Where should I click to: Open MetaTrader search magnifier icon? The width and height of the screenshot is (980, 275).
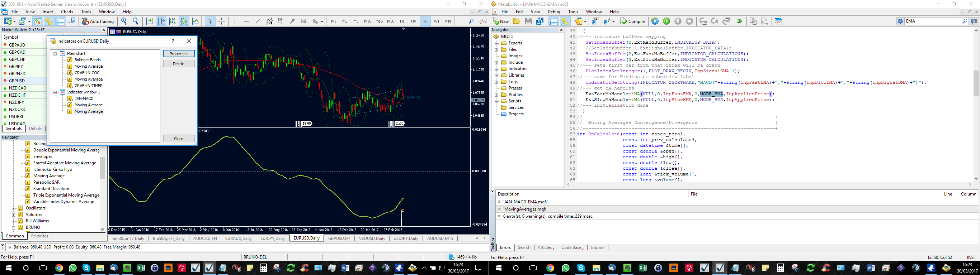pos(471,21)
